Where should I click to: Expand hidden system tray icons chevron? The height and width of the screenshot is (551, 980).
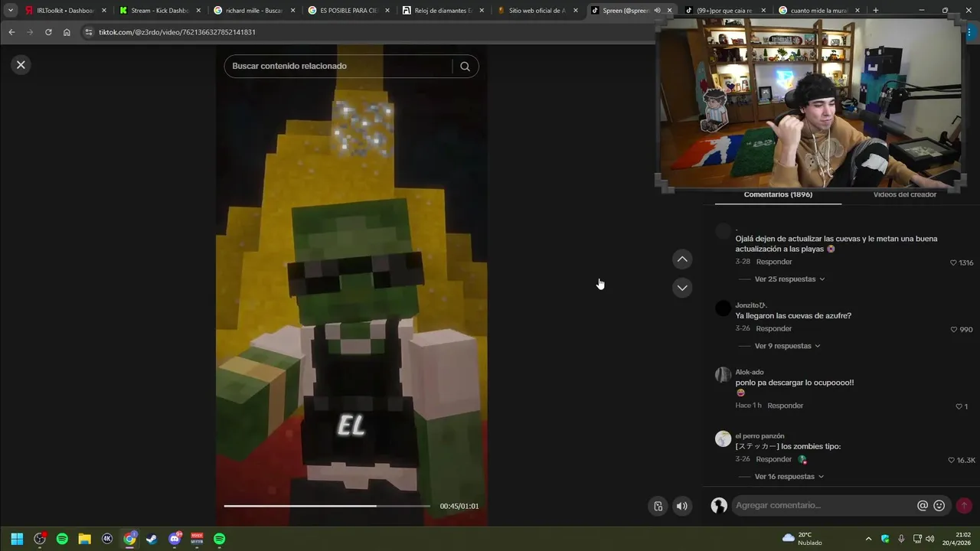pyautogui.click(x=868, y=539)
